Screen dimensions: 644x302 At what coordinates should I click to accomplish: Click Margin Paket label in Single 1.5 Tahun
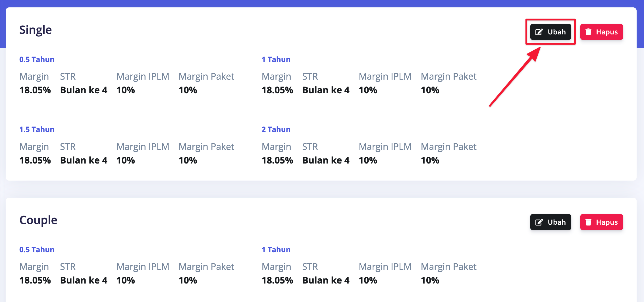tap(206, 147)
